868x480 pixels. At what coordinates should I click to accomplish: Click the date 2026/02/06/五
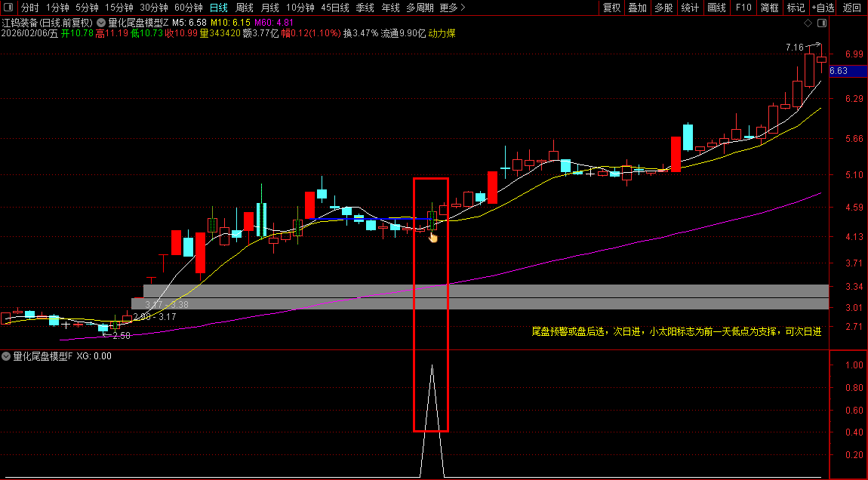[x=29, y=33]
